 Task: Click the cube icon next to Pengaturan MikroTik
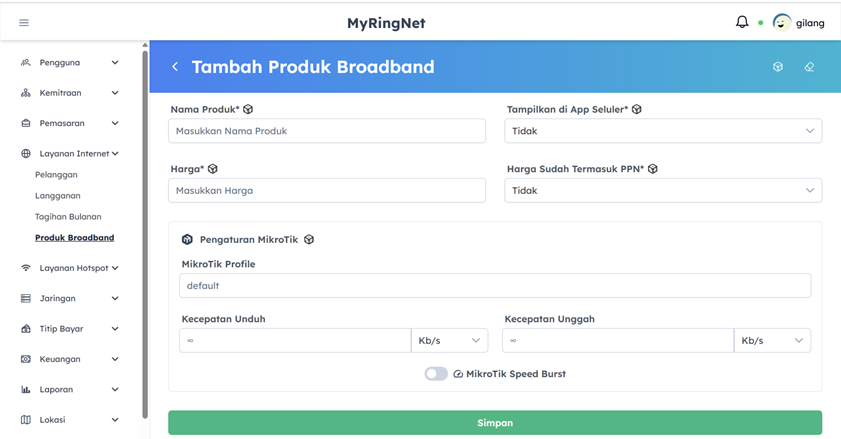(x=309, y=240)
